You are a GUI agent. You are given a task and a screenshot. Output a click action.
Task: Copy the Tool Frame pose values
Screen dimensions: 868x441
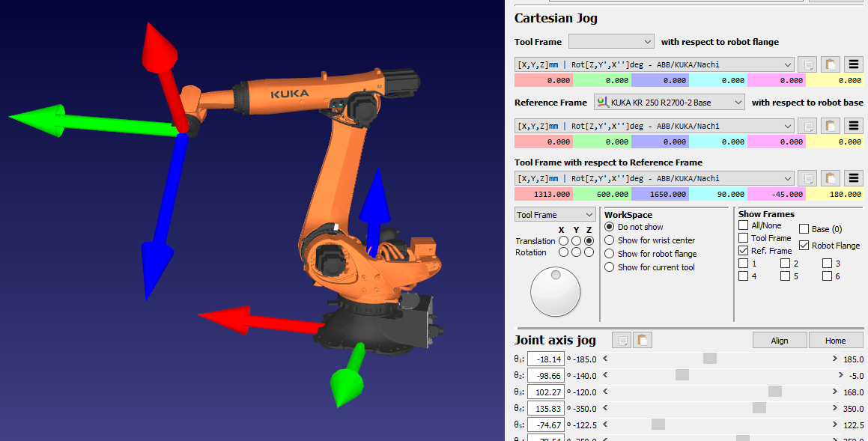click(x=807, y=64)
